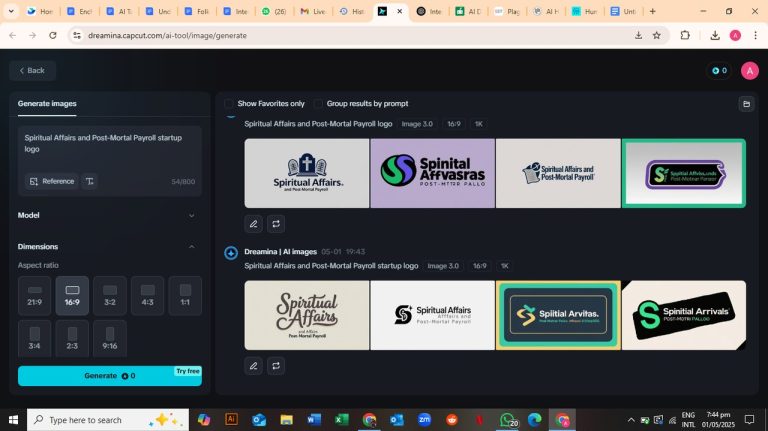This screenshot has width=768, height=431.
Task: Open the Spiritual Arrivals logo thumbnail
Action: [x=683, y=315]
